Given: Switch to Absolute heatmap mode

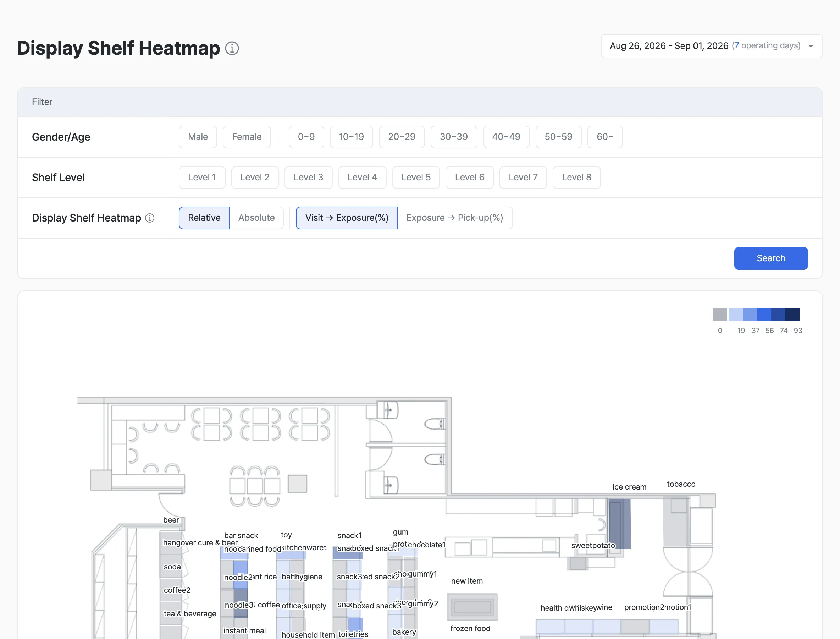Looking at the screenshot, I should click(x=256, y=218).
